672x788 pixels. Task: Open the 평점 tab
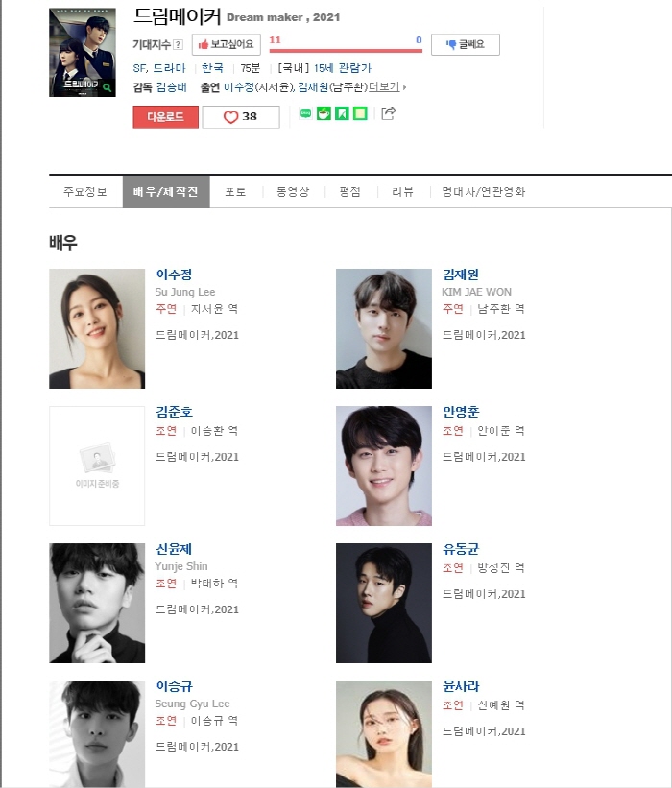pyautogui.click(x=349, y=191)
